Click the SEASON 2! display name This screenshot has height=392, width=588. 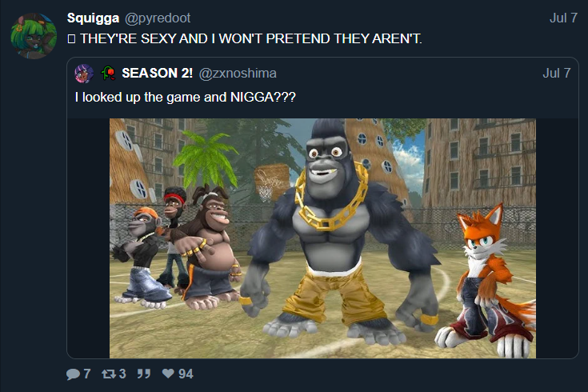coord(157,73)
